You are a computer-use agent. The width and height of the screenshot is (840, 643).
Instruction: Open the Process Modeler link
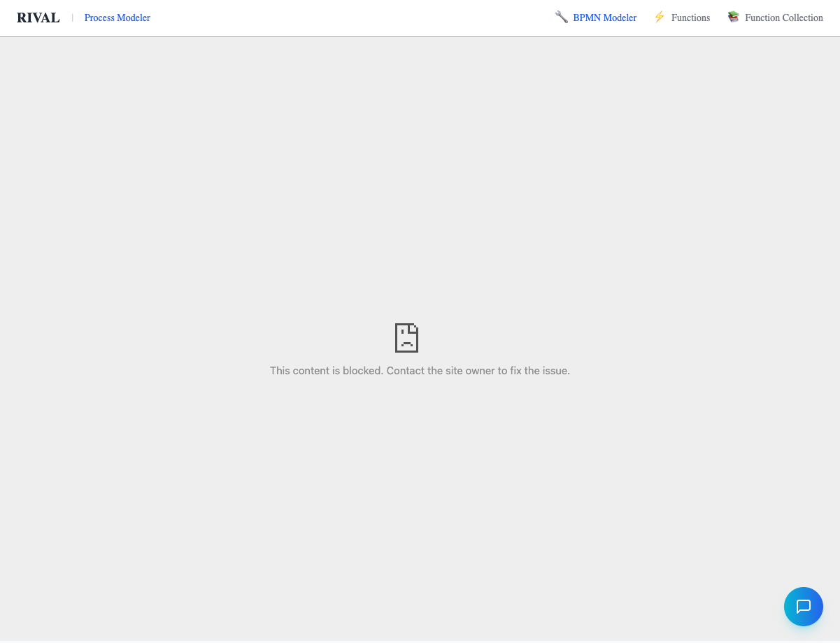point(117,17)
